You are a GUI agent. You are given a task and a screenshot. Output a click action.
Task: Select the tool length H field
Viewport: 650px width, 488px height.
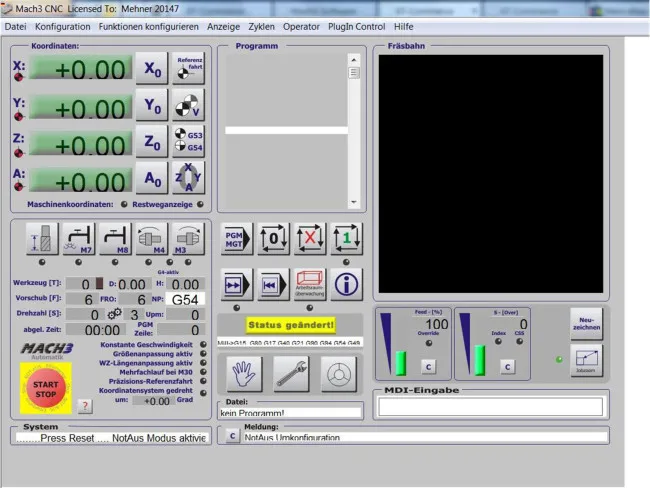pos(185,284)
